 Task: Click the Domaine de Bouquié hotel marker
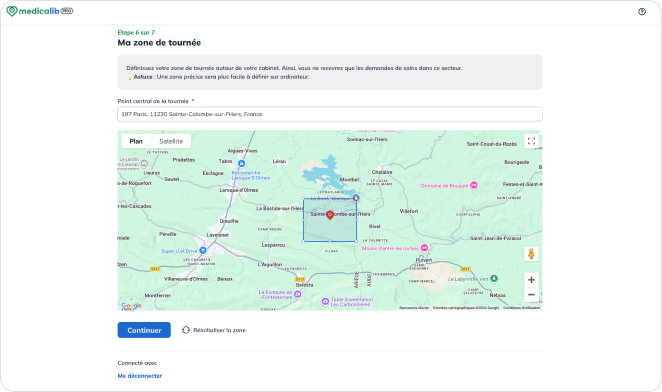pos(474,185)
